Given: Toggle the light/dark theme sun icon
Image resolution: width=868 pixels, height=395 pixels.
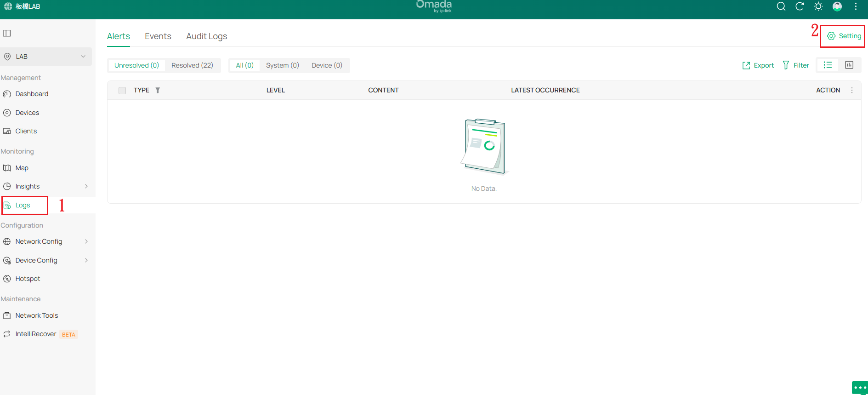Looking at the screenshot, I should 818,6.
